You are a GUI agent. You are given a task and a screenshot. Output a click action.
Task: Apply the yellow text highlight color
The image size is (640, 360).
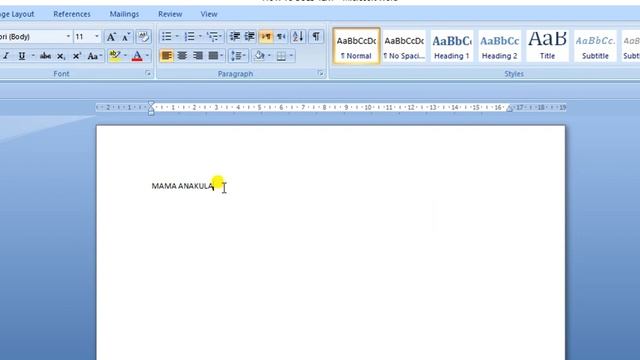[x=115, y=56]
